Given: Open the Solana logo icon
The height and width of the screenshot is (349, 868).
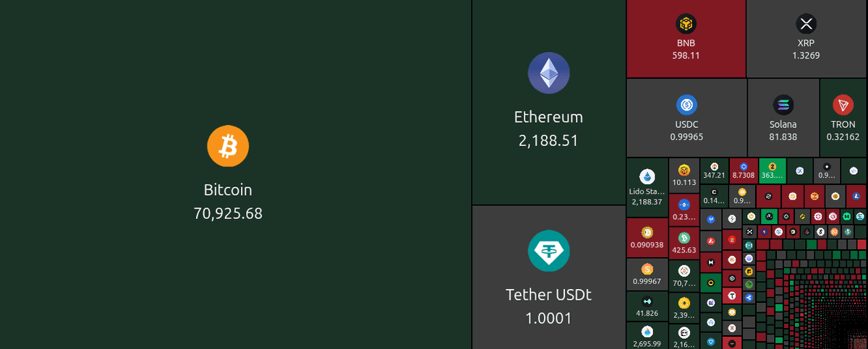Looking at the screenshot, I should (x=783, y=105).
